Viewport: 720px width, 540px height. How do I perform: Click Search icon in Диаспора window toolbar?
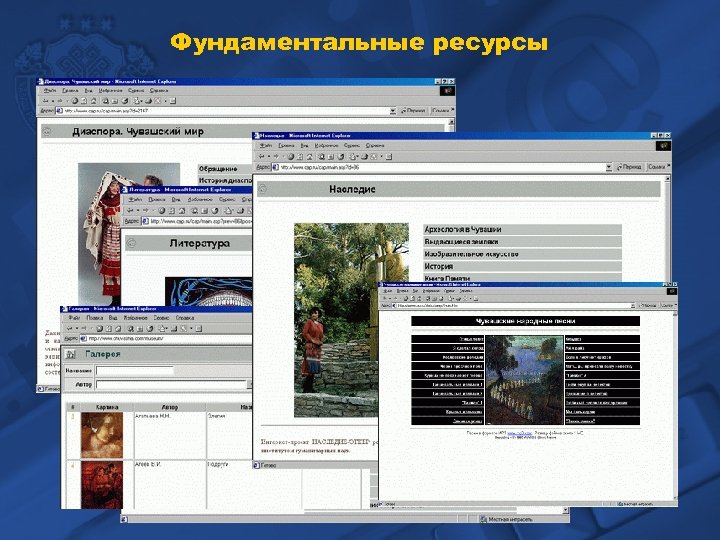[105, 101]
